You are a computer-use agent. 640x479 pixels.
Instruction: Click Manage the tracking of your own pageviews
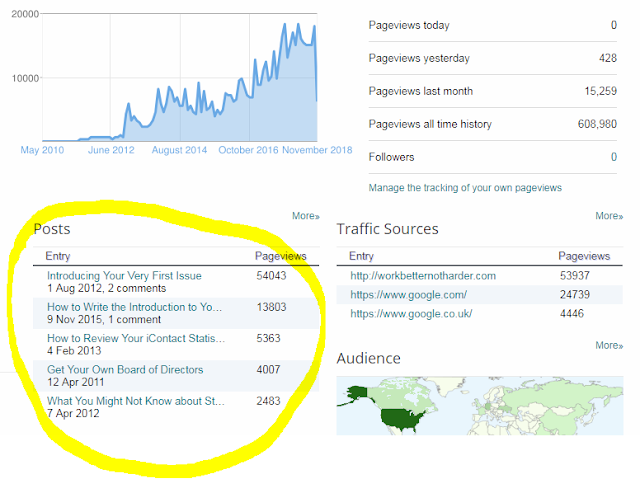[465, 188]
